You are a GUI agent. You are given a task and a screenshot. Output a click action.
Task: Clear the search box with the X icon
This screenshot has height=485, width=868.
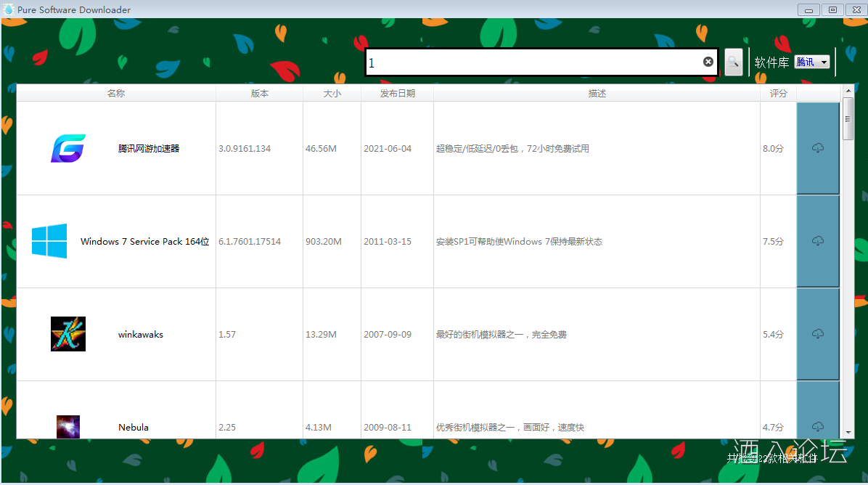click(x=708, y=61)
